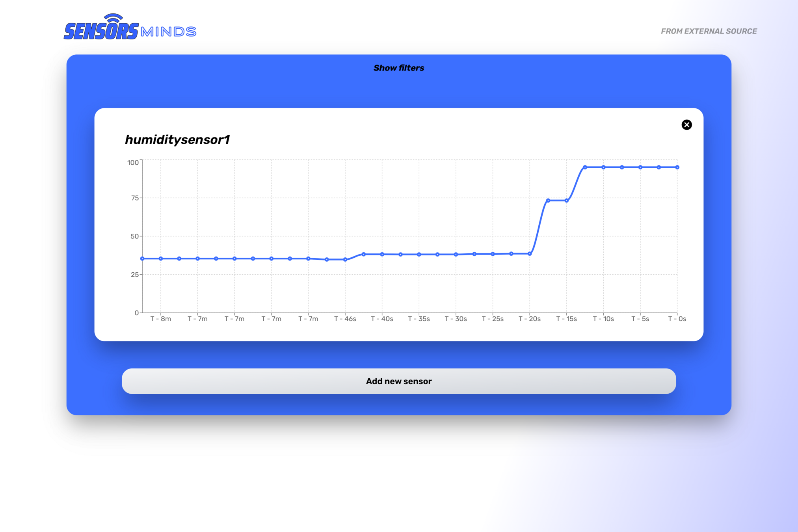798x532 pixels.
Task: Click the last data point at T - 0s
Action: coord(677,167)
